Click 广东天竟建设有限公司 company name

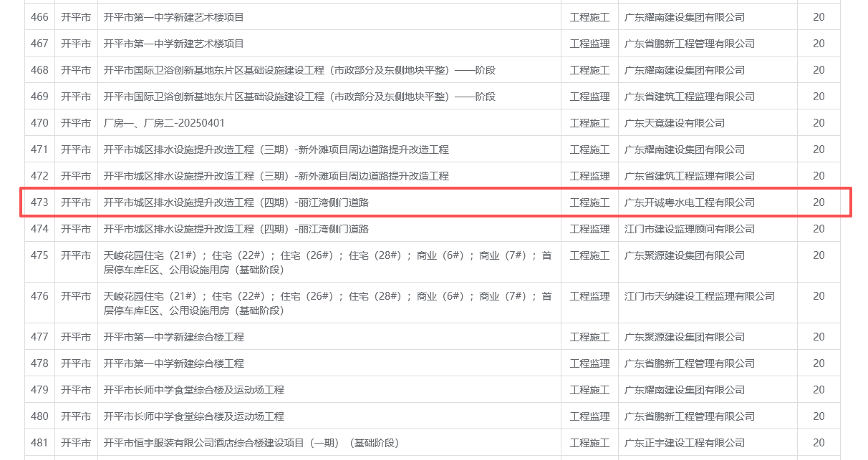coord(675,123)
